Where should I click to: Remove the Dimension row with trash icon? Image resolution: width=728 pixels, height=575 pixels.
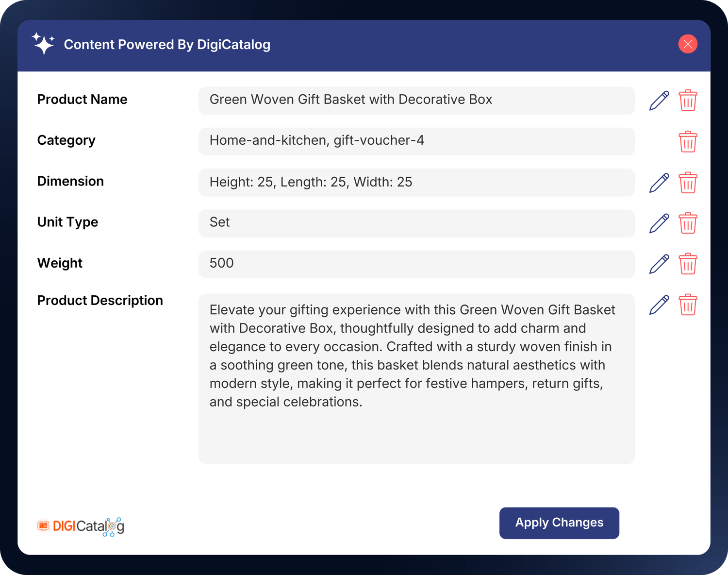click(x=688, y=183)
